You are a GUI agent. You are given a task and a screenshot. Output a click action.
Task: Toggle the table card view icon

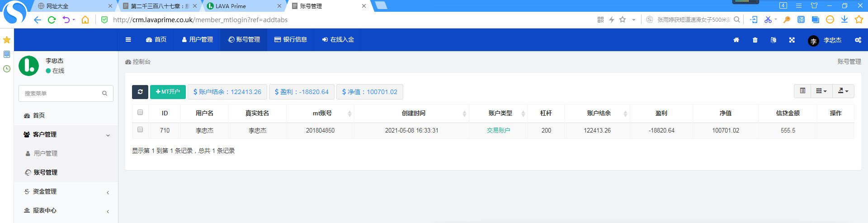(x=802, y=91)
